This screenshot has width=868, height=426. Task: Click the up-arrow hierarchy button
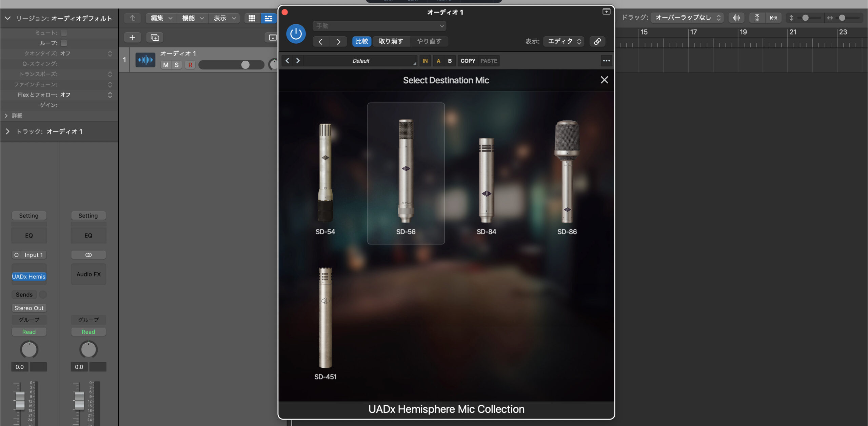pyautogui.click(x=132, y=18)
